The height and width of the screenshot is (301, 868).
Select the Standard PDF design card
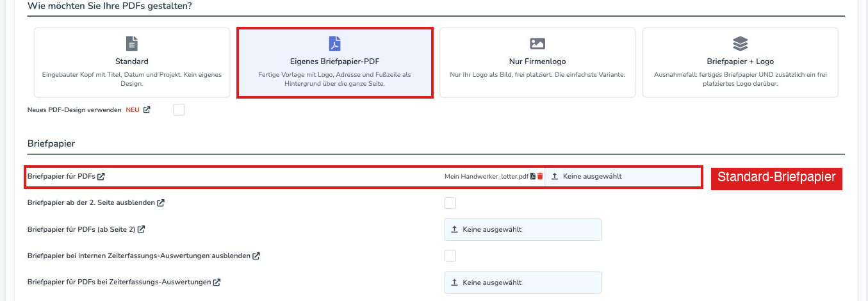point(132,62)
